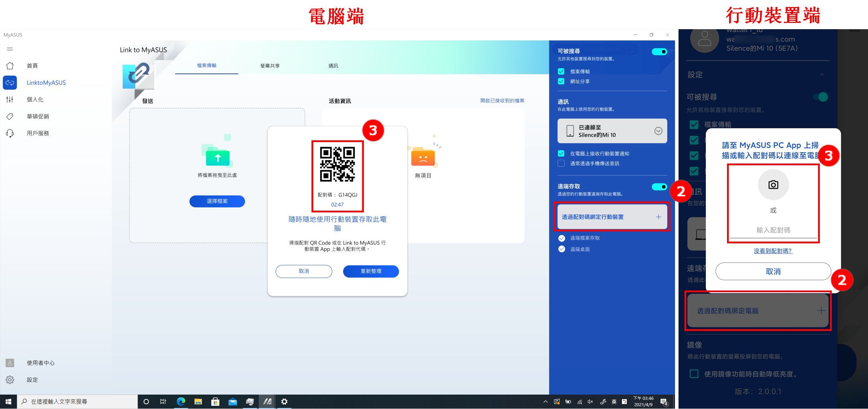Switch to 檔案傳輸 tab
The width and height of the screenshot is (868, 409).
(207, 66)
